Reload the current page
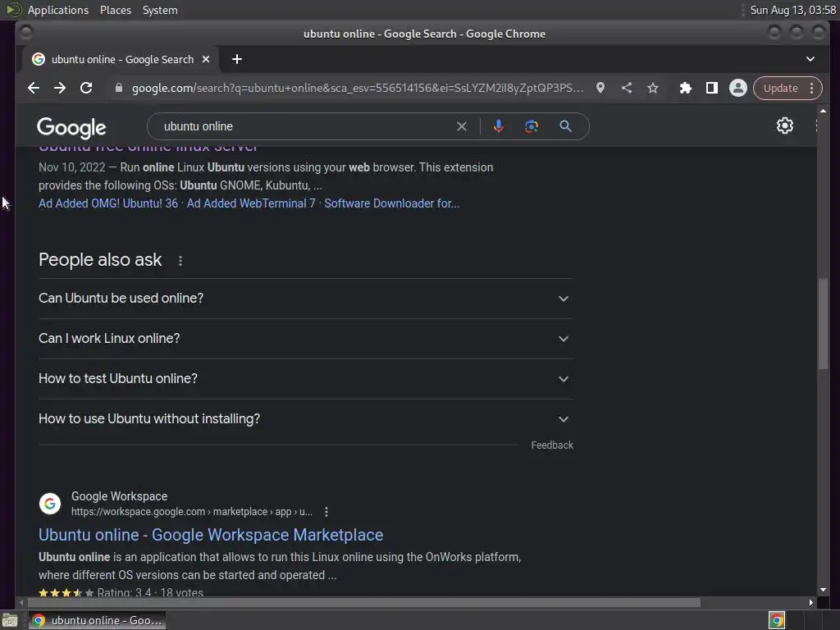The width and height of the screenshot is (840, 630). tap(86, 88)
